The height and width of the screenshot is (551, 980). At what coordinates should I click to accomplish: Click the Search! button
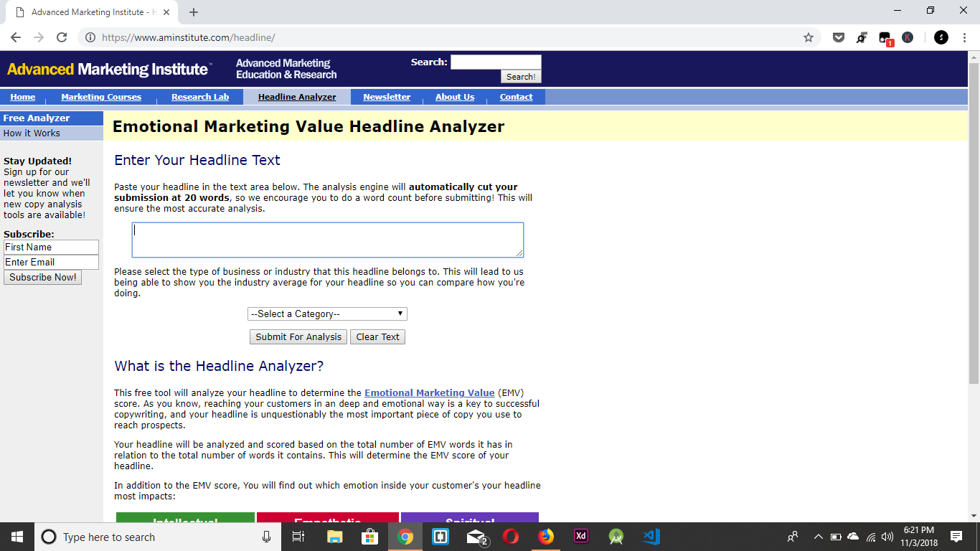pos(521,77)
